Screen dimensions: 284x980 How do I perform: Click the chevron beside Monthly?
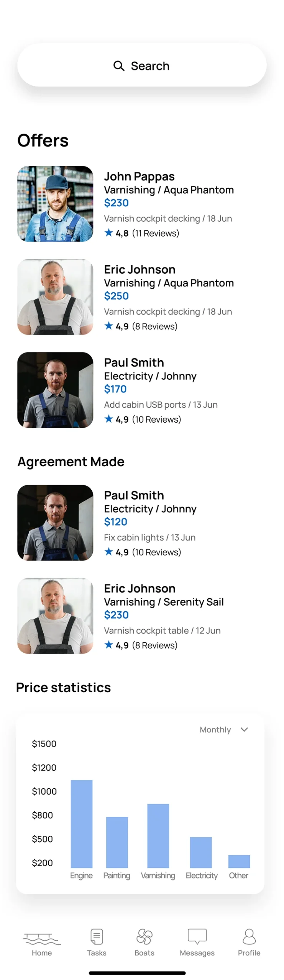[244, 729]
